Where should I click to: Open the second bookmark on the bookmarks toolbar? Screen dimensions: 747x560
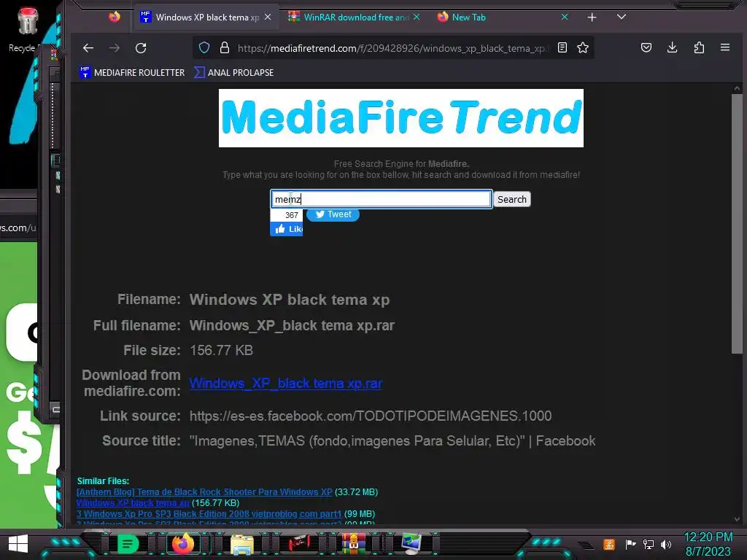click(233, 72)
